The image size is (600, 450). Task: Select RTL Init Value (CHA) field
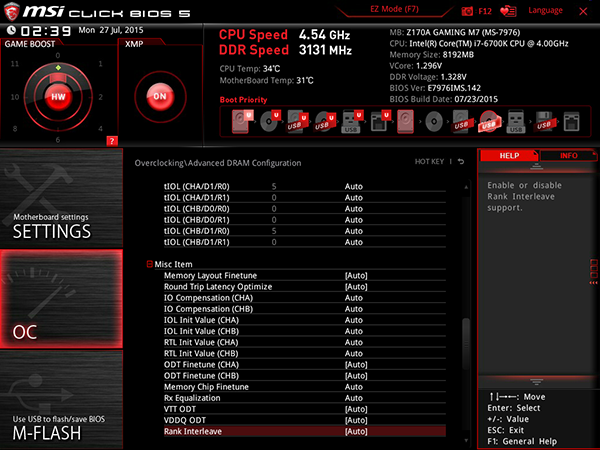tap(305, 342)
